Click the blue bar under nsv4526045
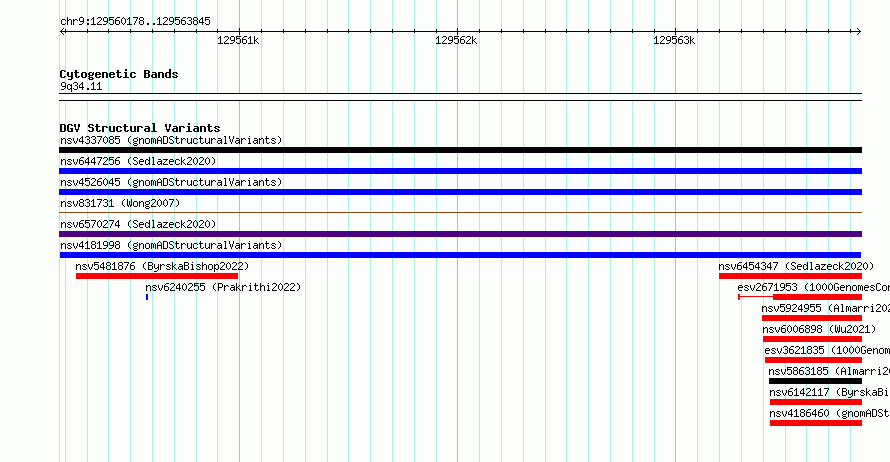Image resolution: width=890 pixels, height=462 pixels. coord(460,192)
